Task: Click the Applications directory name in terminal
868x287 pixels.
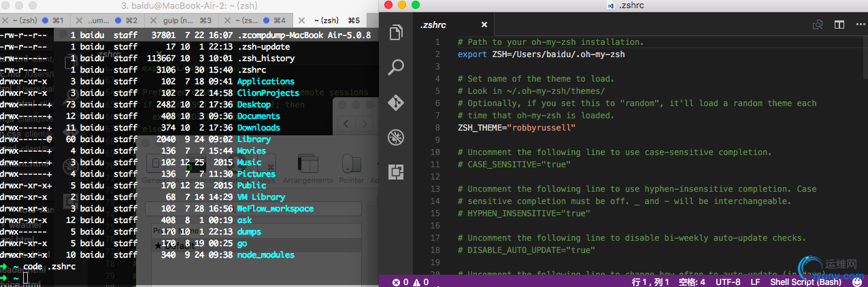Action: 266,82
